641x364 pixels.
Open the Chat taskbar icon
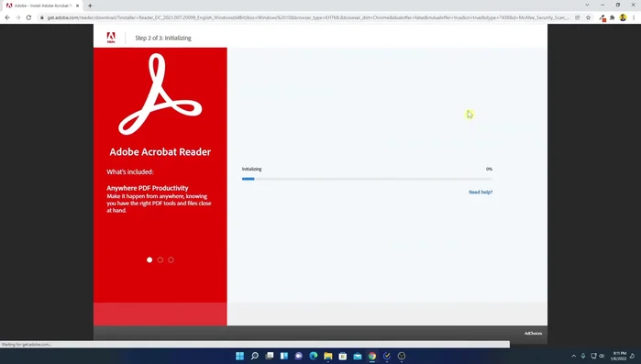tap(299, 356)
